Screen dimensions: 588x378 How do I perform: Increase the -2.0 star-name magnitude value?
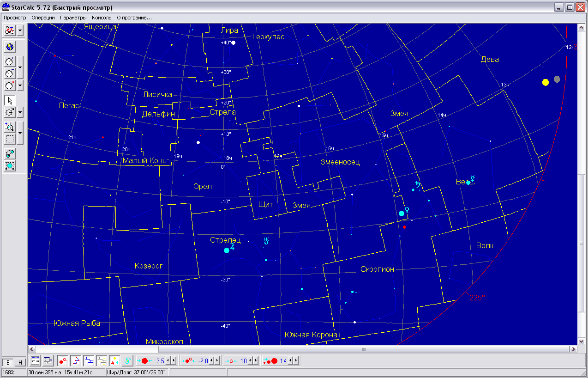217,360
